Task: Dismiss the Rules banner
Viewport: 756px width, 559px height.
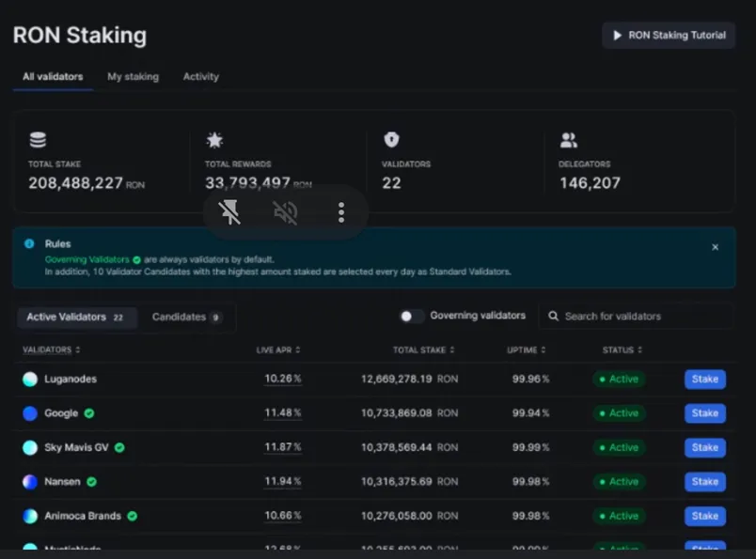Action: point(715,247)
